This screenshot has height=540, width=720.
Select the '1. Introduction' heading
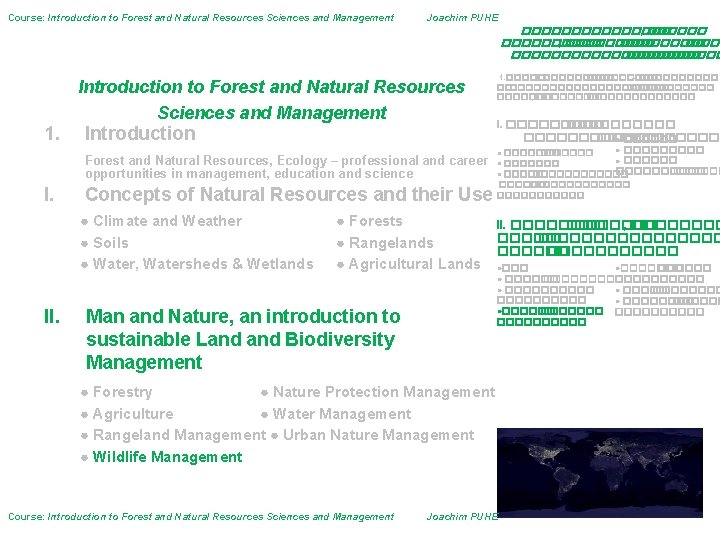coord(120,134)
